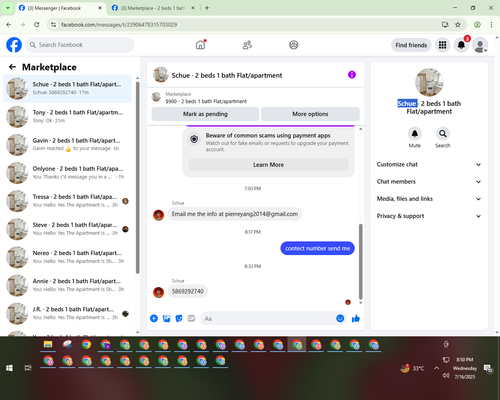Attach a photo with the image icon
Viewport: 500px width, 400px height.
(x=166, y=318)
